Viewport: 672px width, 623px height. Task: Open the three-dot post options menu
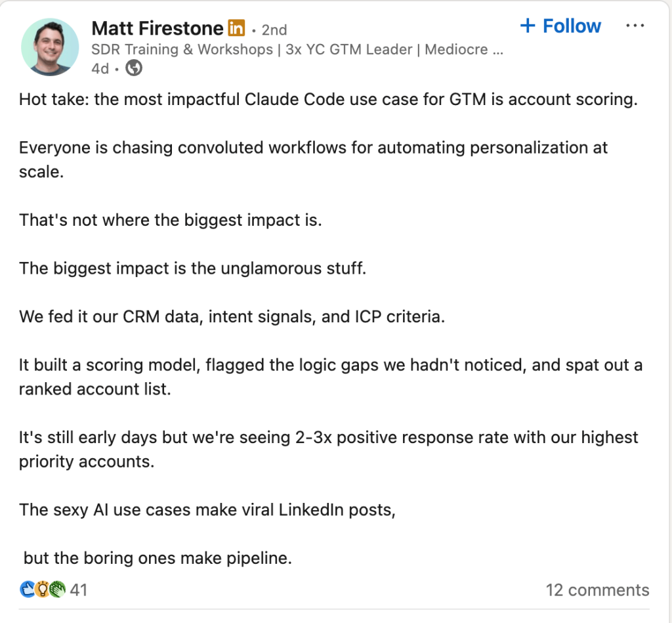pyautogui.click(x=635, y=26)
